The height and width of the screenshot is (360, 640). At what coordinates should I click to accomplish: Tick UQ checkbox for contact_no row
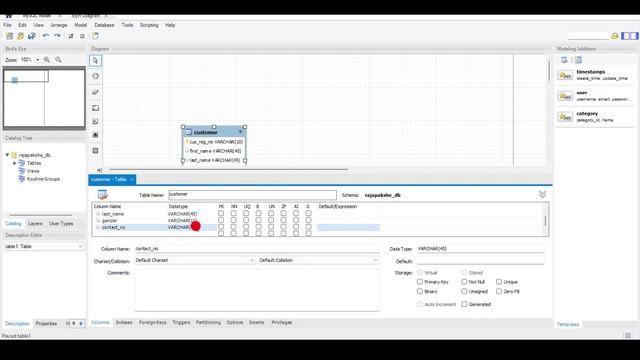(246, 227)
